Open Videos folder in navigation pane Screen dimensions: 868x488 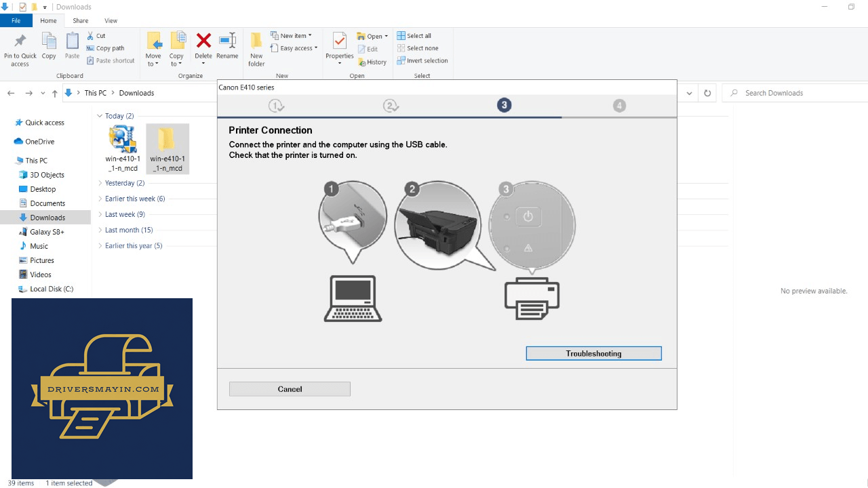pyautogui.click(x=41, y=274)
